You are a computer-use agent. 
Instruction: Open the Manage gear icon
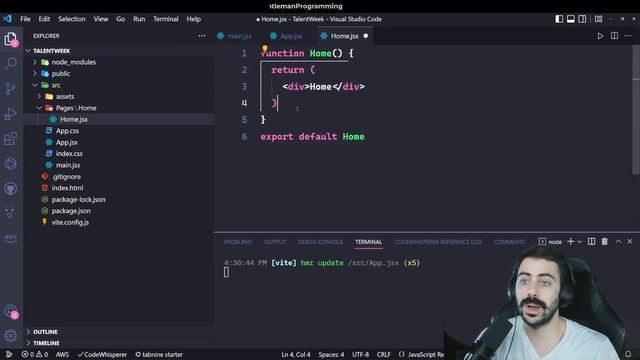(x=11, y=336)
